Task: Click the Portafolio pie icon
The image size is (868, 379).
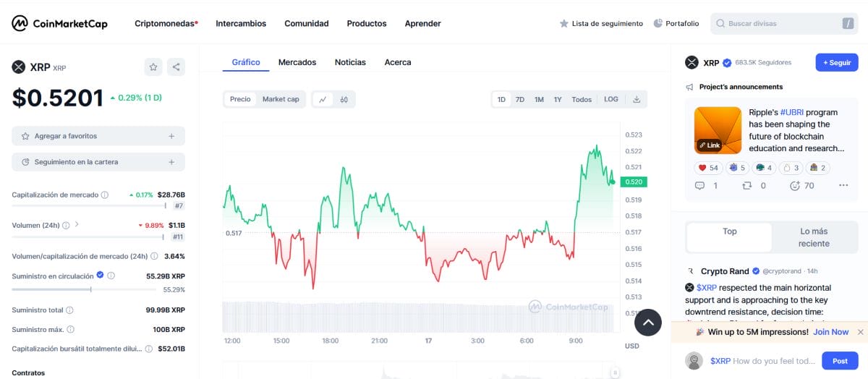Action: [658, 23]
